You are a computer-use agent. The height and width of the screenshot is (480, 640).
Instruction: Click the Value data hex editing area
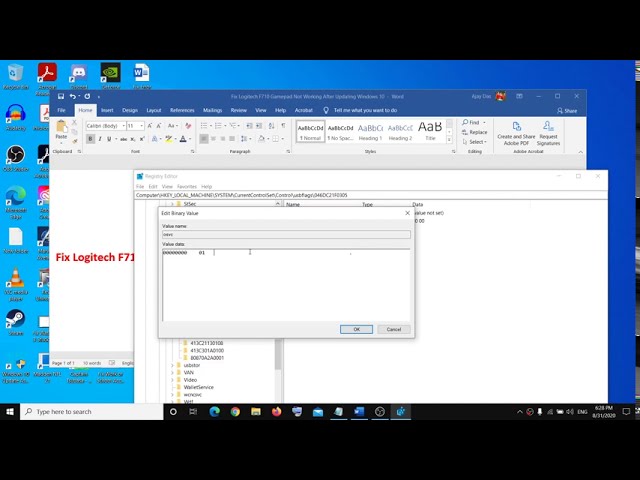pyautogui.click(x=286, y=284)
